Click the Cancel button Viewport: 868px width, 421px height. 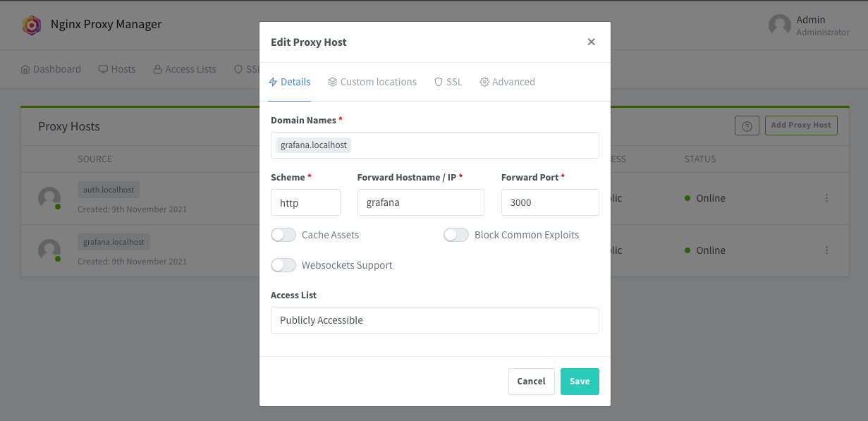[531, 382]
